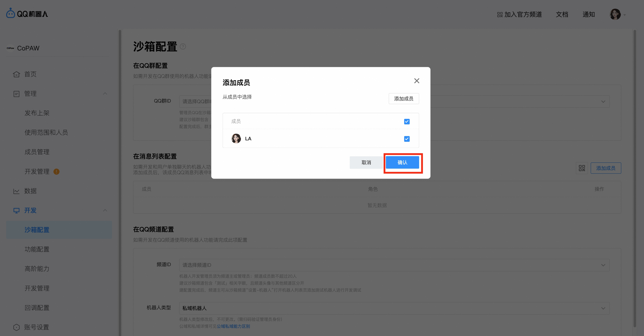Collapse the 开发 sidebar section chevron

[105, 210]
